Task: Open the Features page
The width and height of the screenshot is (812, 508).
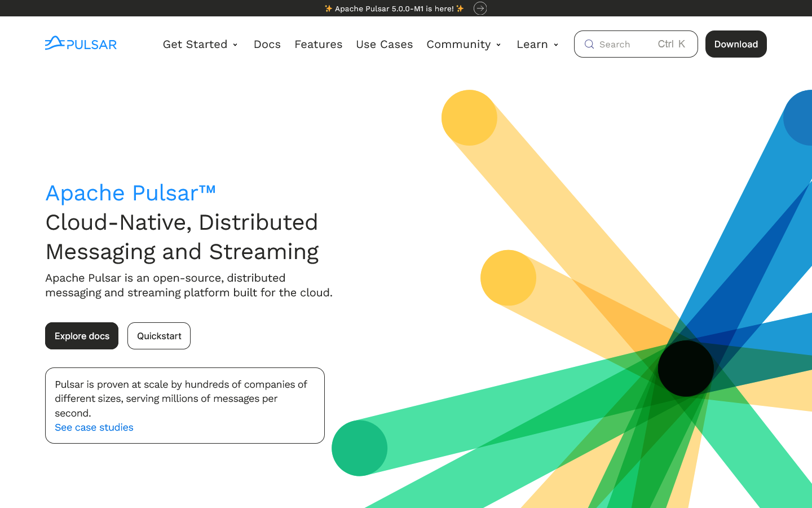Action: 319,44
